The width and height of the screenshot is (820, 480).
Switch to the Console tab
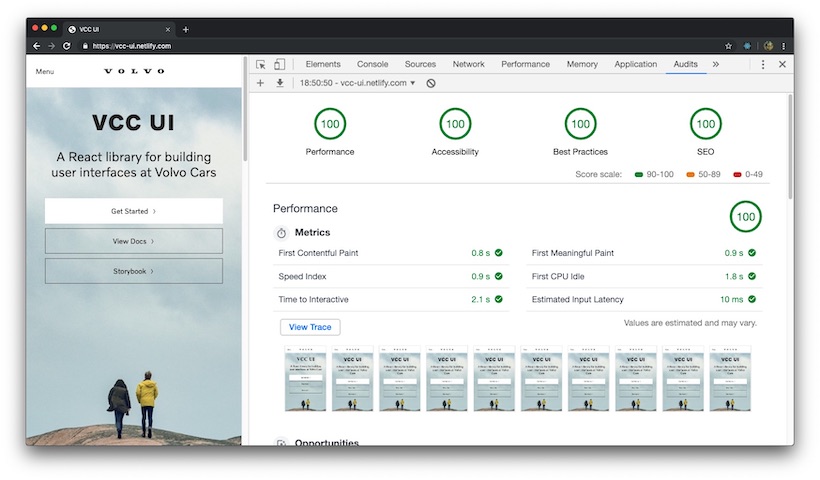coord(372,64)
